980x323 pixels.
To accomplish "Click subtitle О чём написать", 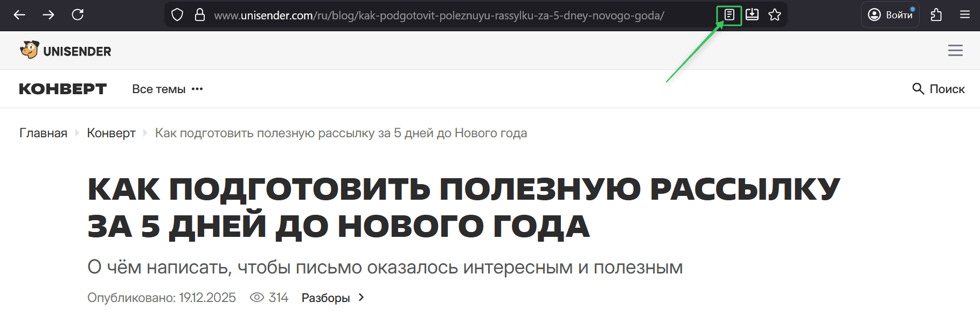I will [x=385, y=267].
